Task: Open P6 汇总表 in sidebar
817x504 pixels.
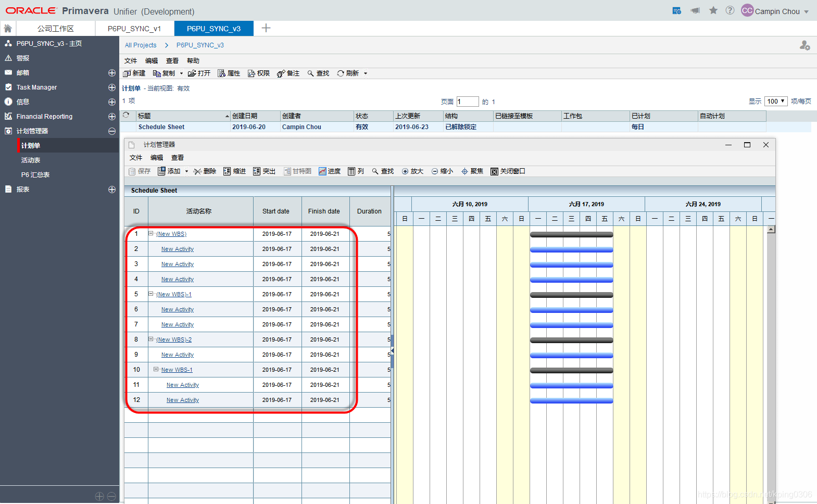Action: [35, 175]
